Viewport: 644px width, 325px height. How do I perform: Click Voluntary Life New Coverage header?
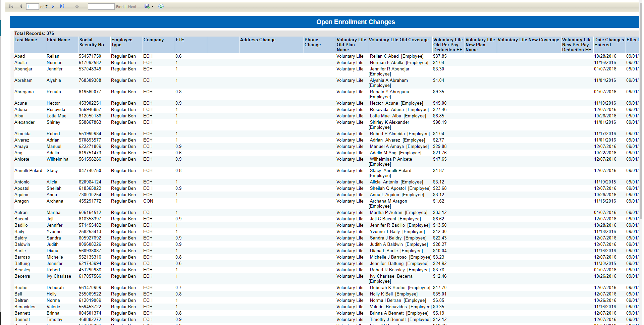pyautogui.click(x=528, y=40)
